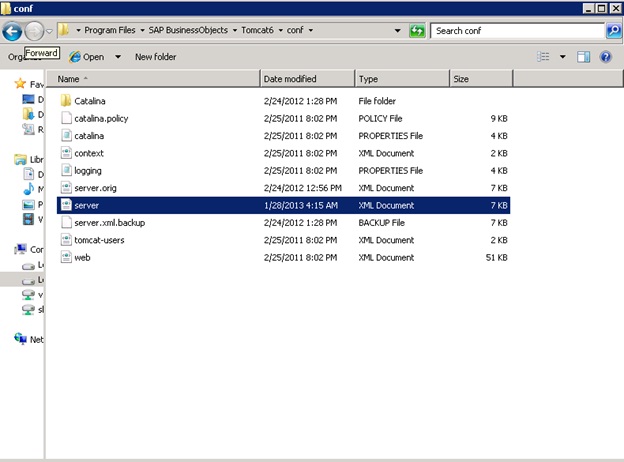Expand the dropdown arrow beside Open

click(x=118, y=57)
